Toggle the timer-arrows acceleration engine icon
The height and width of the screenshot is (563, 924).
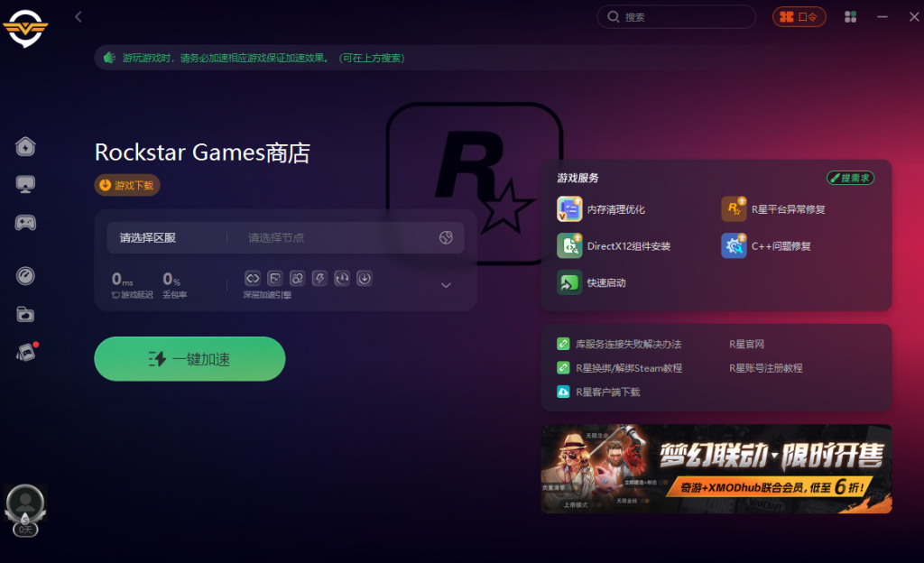coord(342,278)
